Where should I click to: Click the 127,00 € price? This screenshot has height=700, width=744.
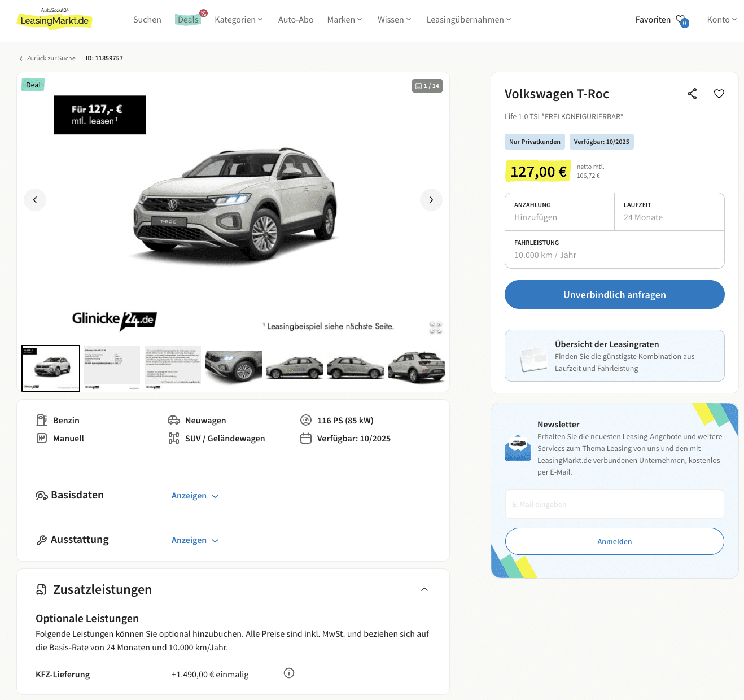[538, 172]
